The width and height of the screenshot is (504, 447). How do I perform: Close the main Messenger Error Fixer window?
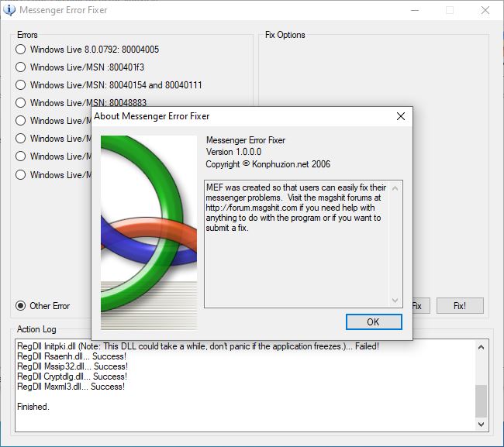(485, 10)
